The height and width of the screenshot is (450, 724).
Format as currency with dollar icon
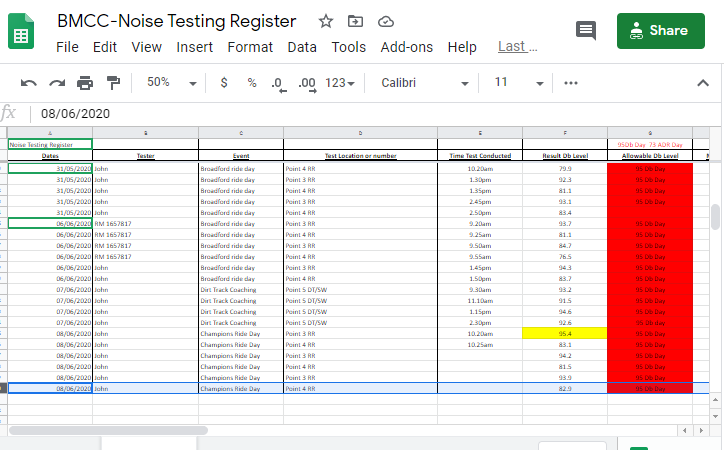(x=224, y=83)
